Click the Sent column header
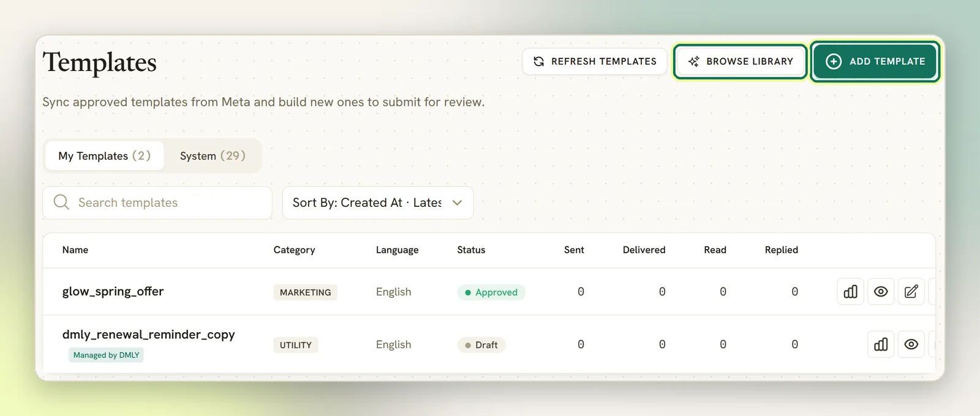The height and width of the screenshot is (416, 980). (x=574, y=250)
